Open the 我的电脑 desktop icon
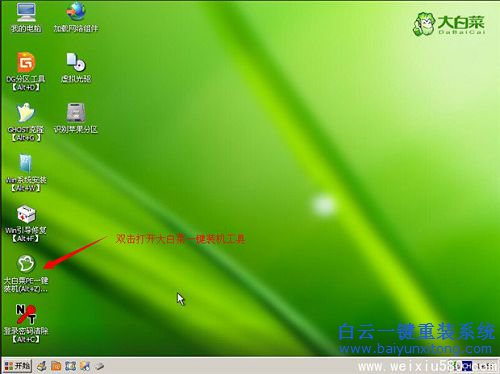This screenshot has height=374, width=500. tap(26, 18)
